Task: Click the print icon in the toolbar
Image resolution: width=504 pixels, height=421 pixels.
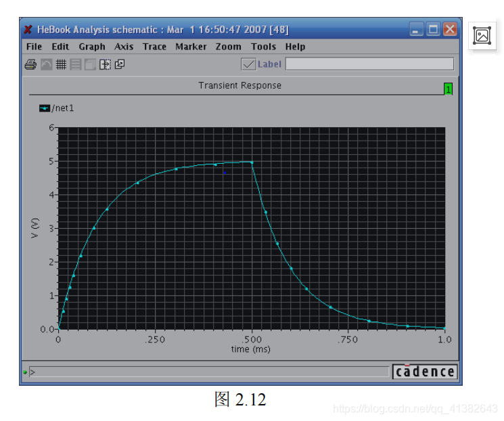Action: tap(30, 65)
